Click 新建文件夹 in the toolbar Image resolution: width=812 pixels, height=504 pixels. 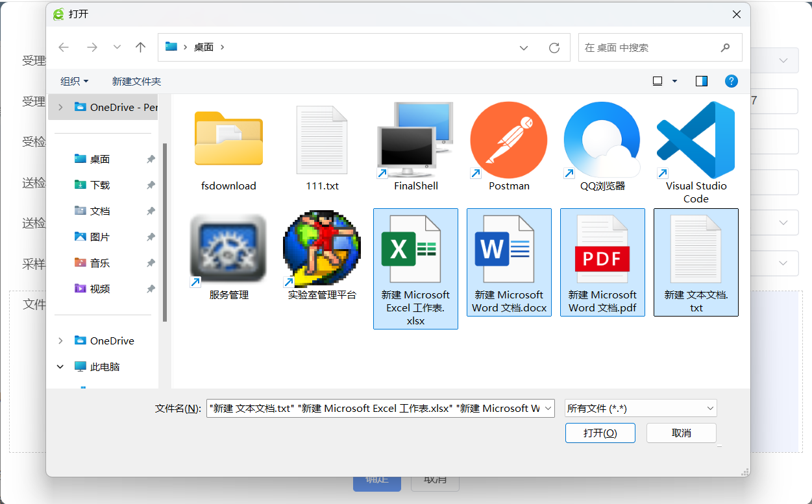136,81
